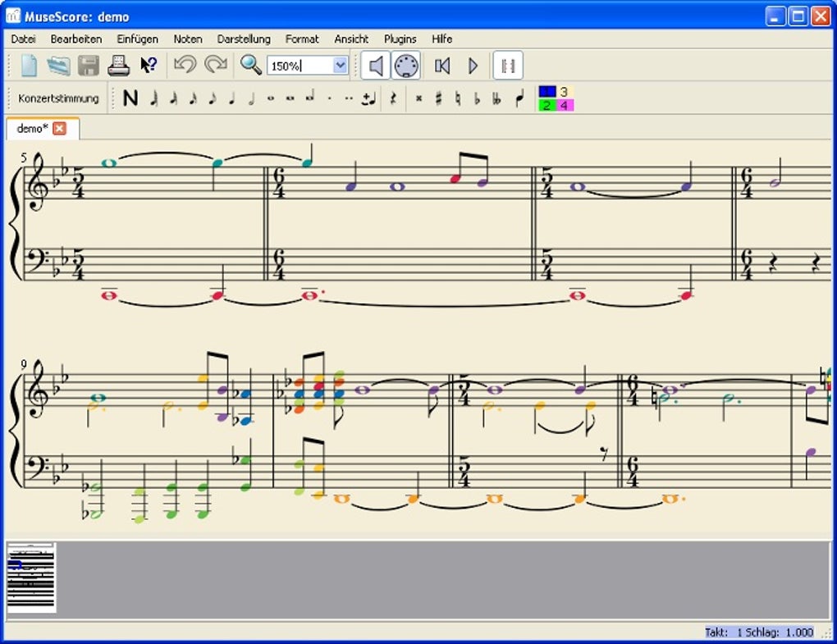The width and height of the screenshot is (837, 644).
Task: Print the score with the printer icon
Action: tap(118, 66)
